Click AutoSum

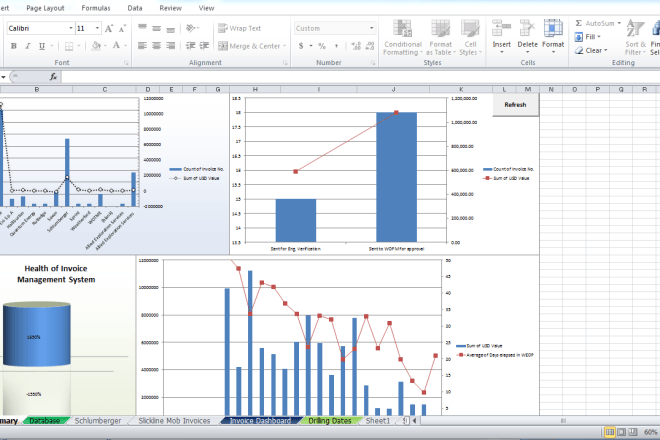pos(598,23)
